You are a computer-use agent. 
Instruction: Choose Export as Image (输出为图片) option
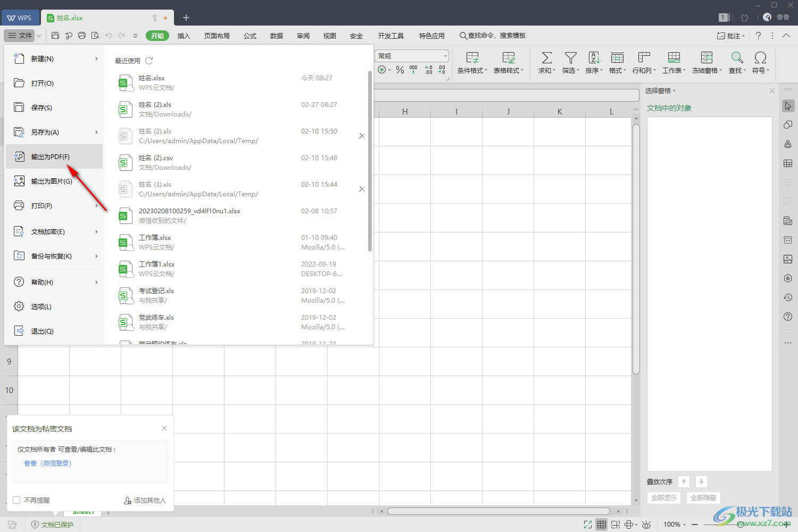[x=54, y=181]
